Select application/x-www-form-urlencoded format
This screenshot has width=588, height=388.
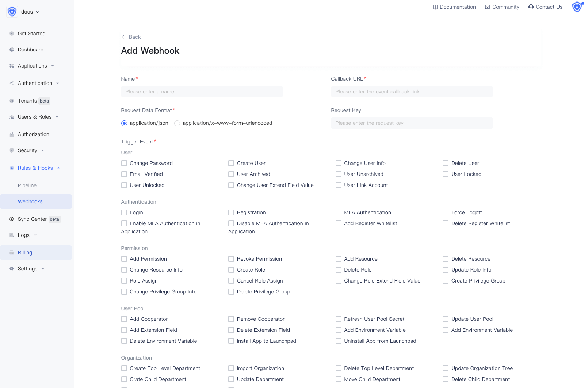177,123
